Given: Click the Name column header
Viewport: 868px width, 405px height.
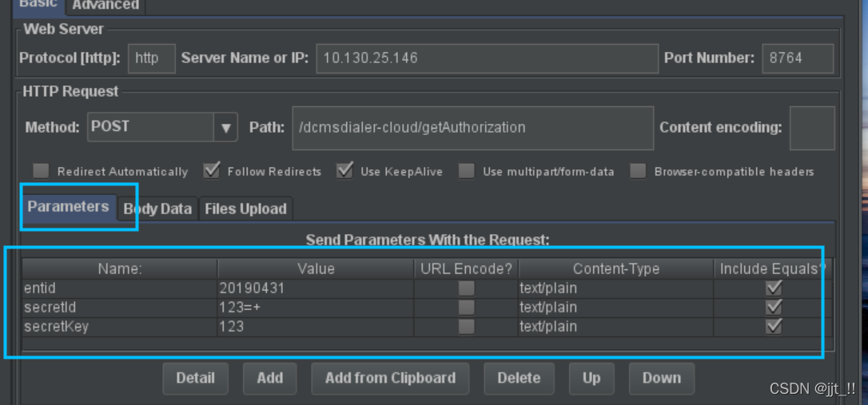Looking at the screenshot, I should (x=120, y=269).
